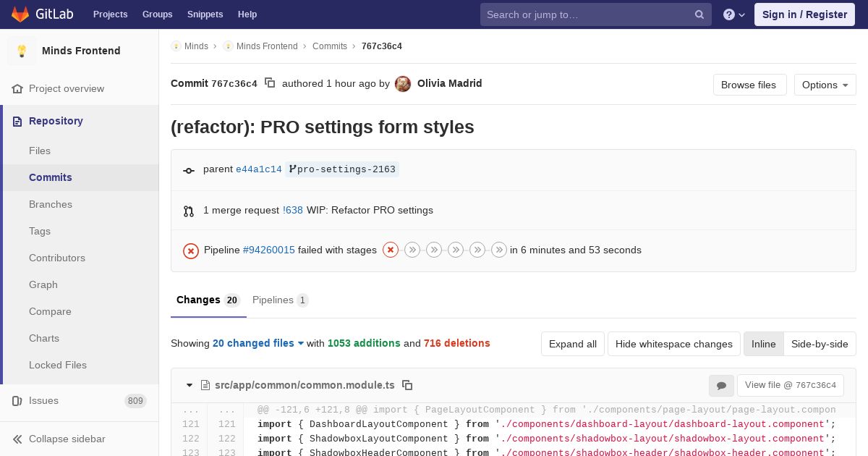Click the search magnifier icon
The width and height of the screenshot is (868, 456).
click(699, 14)
